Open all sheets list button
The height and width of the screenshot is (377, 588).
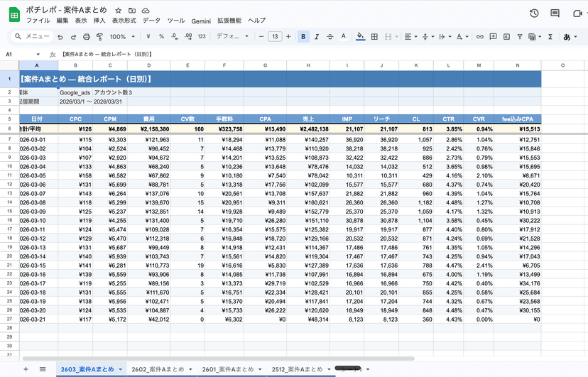click(43, 369)
